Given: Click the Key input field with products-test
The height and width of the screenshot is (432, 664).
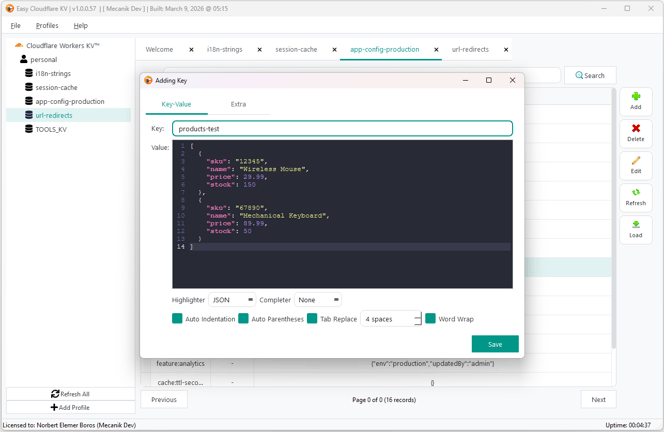Looking at the screenshot, I should tap(342, 129).
